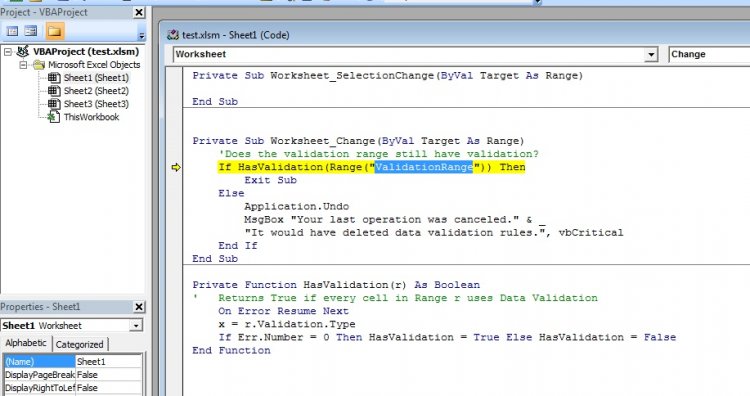Toggle Folders icon in Project panel
The image size is (750, 396).
(55, 32)
